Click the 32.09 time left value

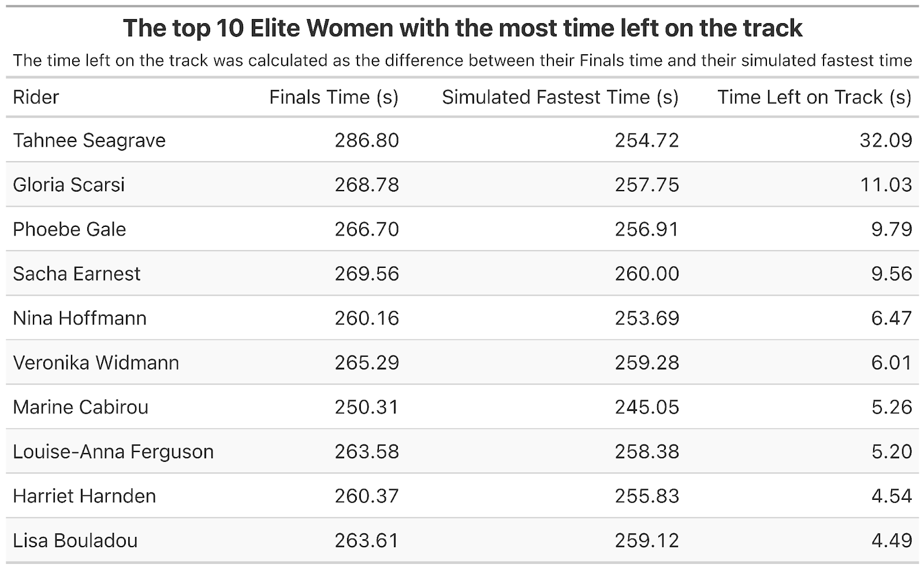[x=885, y=140]
